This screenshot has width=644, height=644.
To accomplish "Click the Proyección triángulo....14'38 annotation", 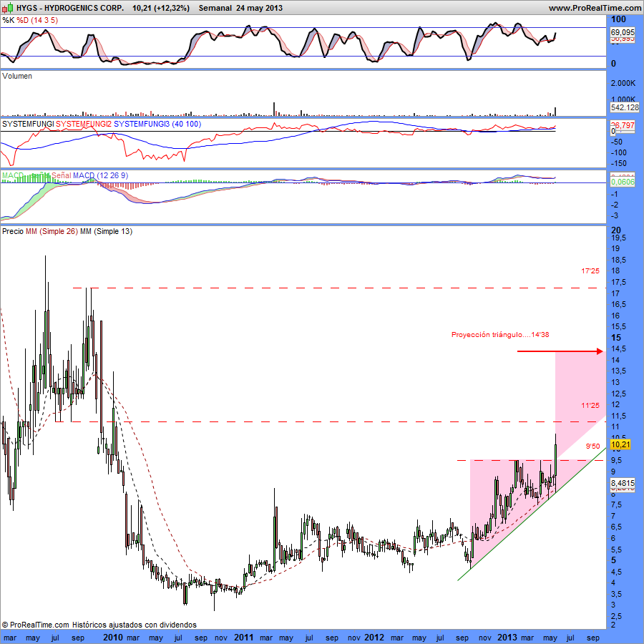I will point(500,334).
